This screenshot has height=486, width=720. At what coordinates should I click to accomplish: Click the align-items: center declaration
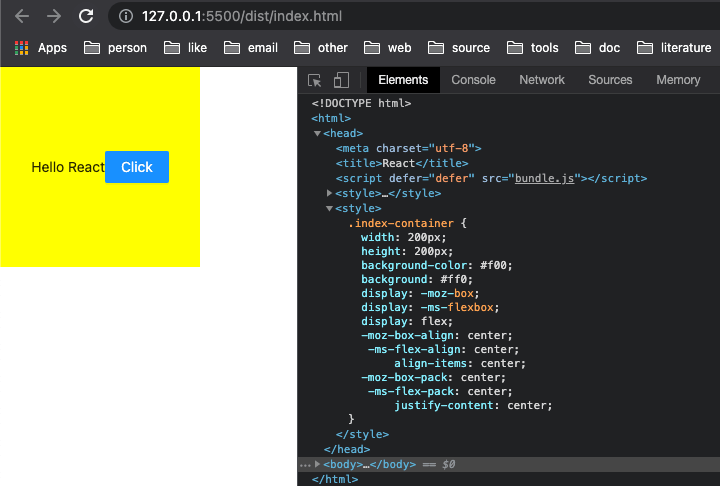tap(460, 364)
